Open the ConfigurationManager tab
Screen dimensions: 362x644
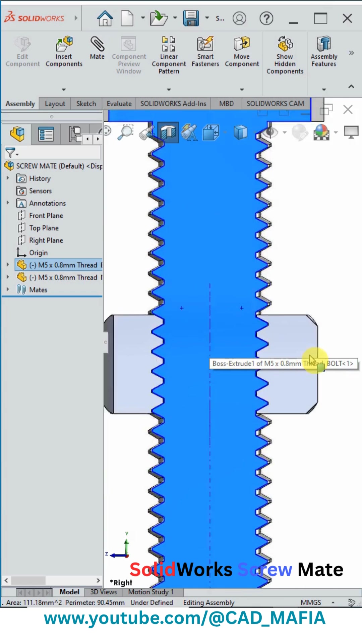75,134
